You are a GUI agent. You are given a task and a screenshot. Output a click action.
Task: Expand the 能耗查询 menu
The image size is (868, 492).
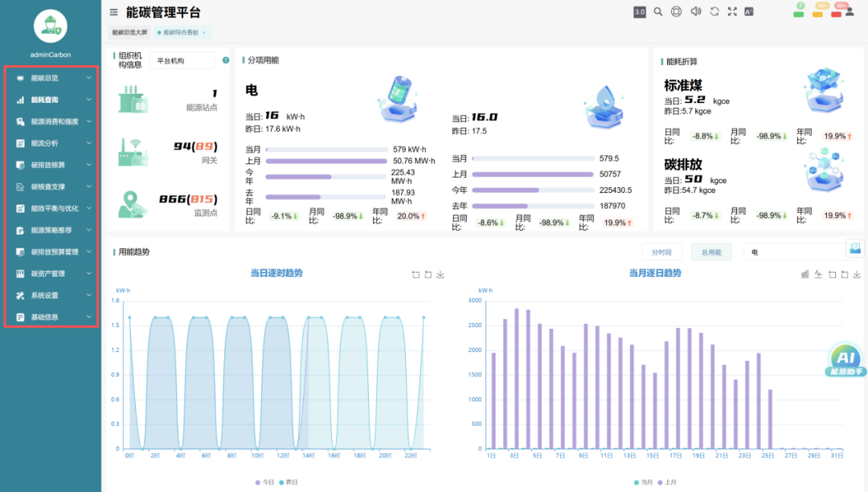pyautogui.click(x=52, y=100)
